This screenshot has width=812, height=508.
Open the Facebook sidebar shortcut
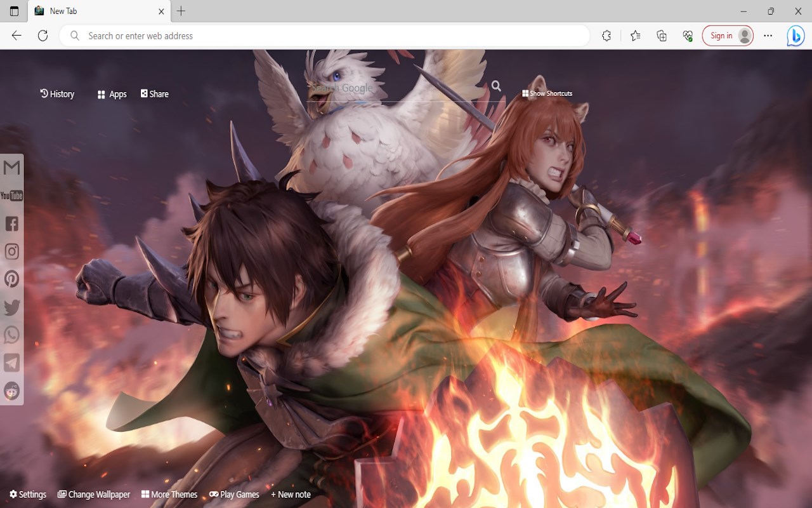click(11, 224)
